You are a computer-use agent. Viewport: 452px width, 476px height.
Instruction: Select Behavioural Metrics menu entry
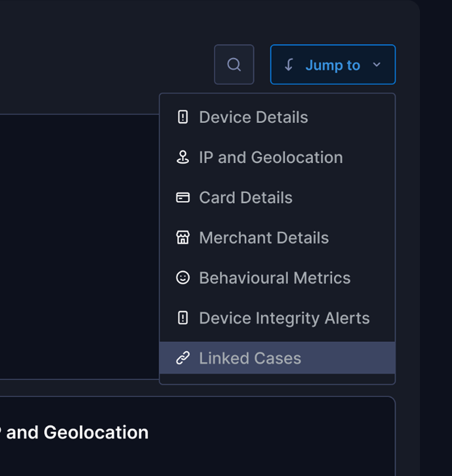tap(275, 278)
